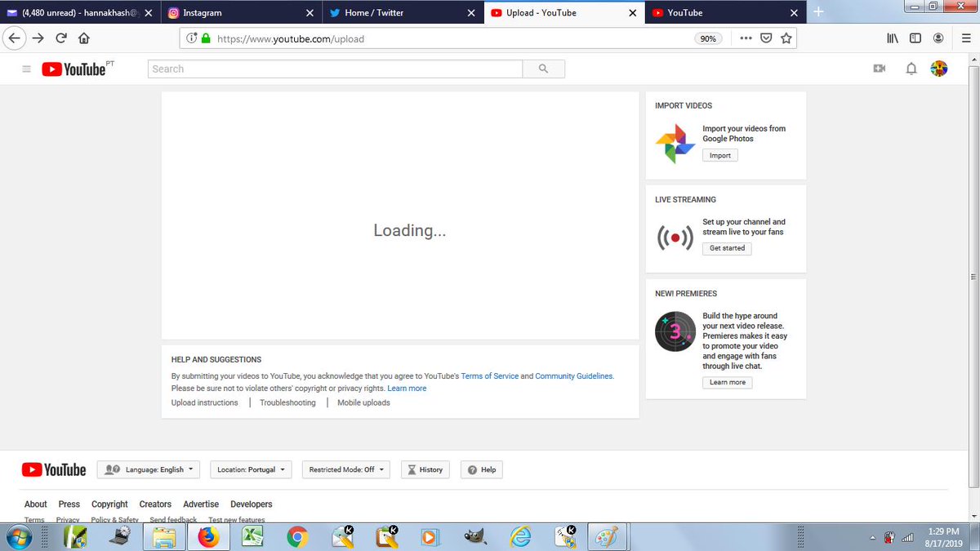
Task: Go back with the browser back arrow
Action: click(x=14, y=38)
